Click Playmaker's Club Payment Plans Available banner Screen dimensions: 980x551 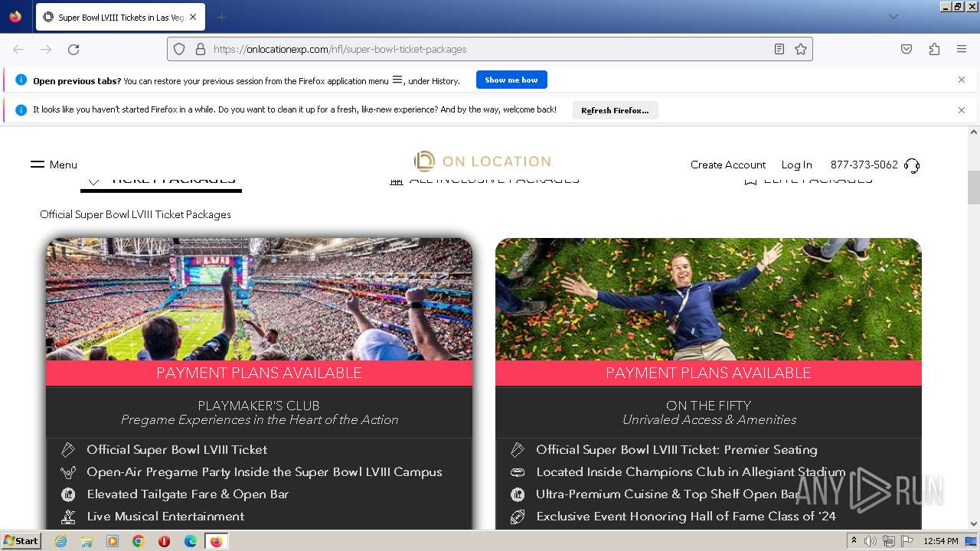[259, 373]
